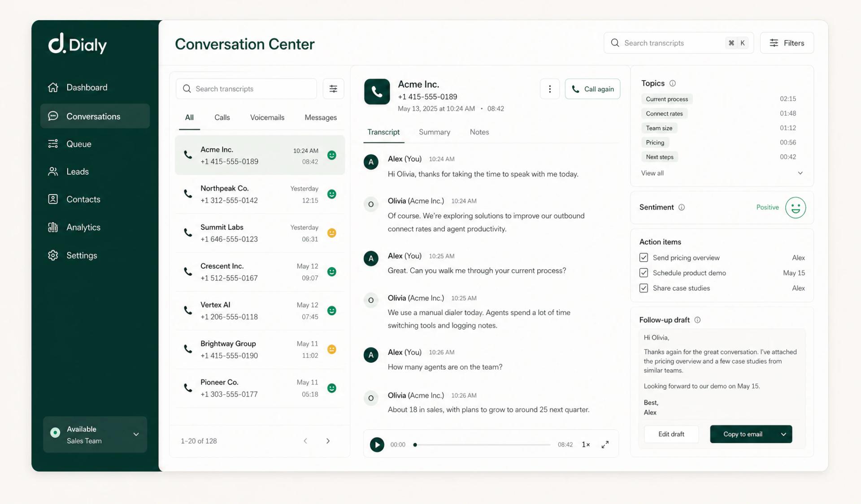Toggle the Schedule product demo checkbox
The width and height of the screenshot is (861, 504).
644,272
